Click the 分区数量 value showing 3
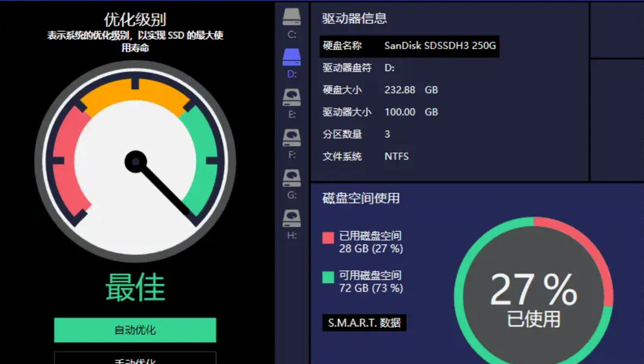The height and width of the screenshot is (364, 644). pyautogui.click(x=387, y=134)
